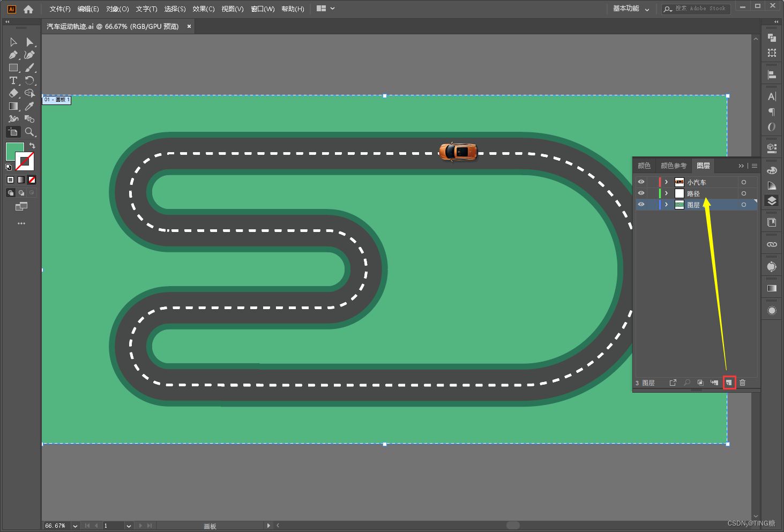
Task: Open Pathfinder panel icon in dock
Action: 772,38
